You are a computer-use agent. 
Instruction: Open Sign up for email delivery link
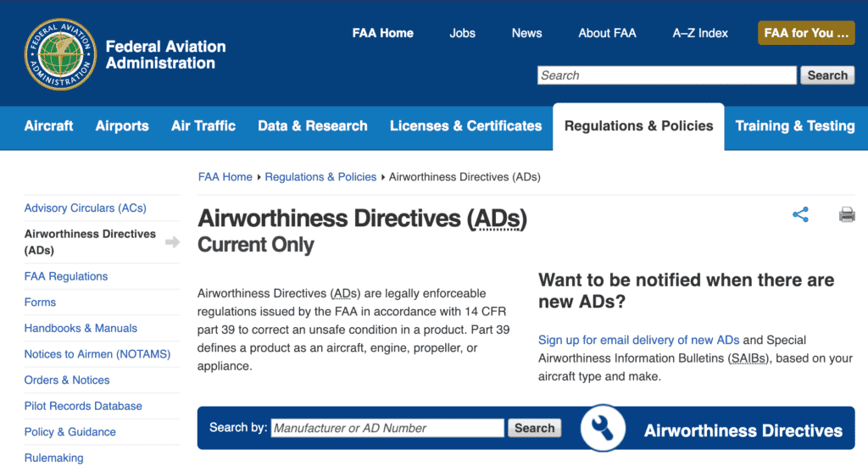638,340
